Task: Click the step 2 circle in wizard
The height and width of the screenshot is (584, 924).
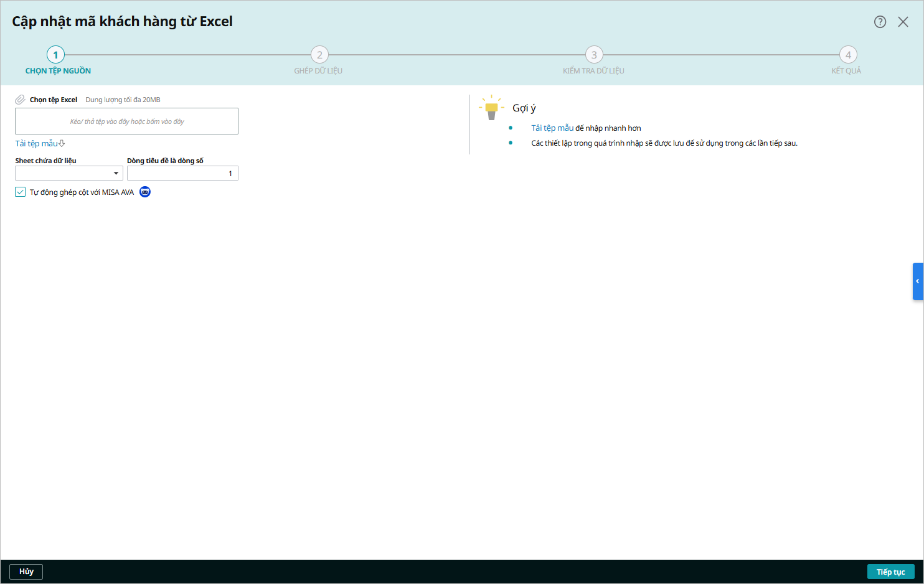Action: (319, 55)
